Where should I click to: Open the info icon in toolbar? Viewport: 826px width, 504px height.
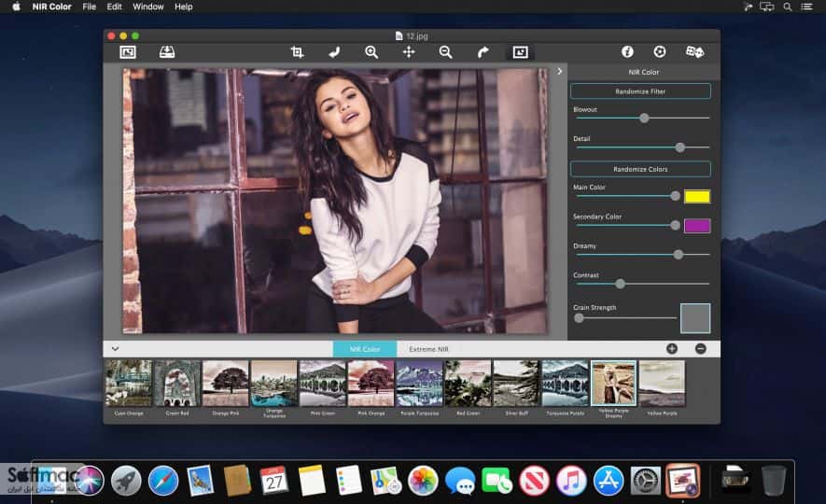(x=627, y=51)
